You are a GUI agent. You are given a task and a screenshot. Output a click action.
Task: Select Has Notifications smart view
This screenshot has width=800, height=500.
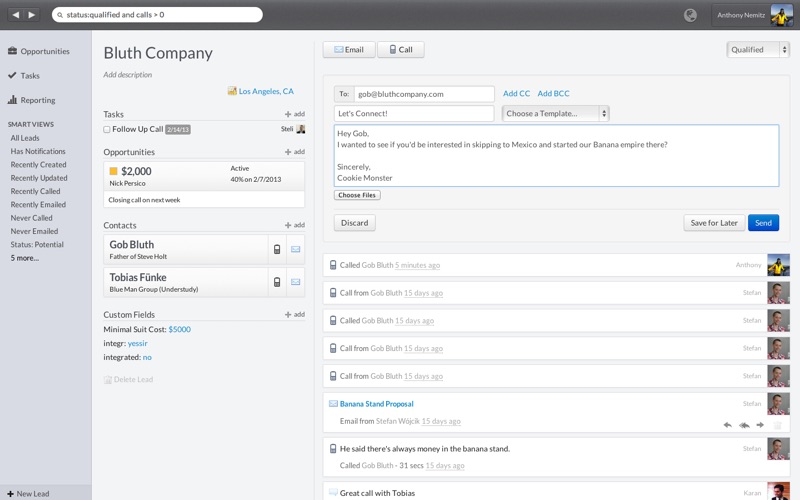tap(38, 151)
